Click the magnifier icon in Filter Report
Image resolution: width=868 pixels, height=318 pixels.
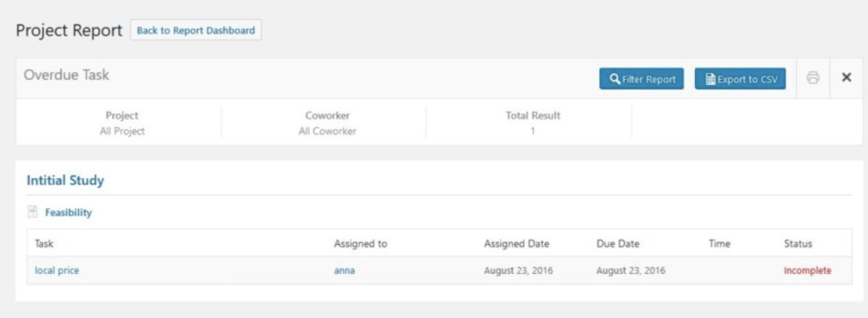[x=615, y=79]
